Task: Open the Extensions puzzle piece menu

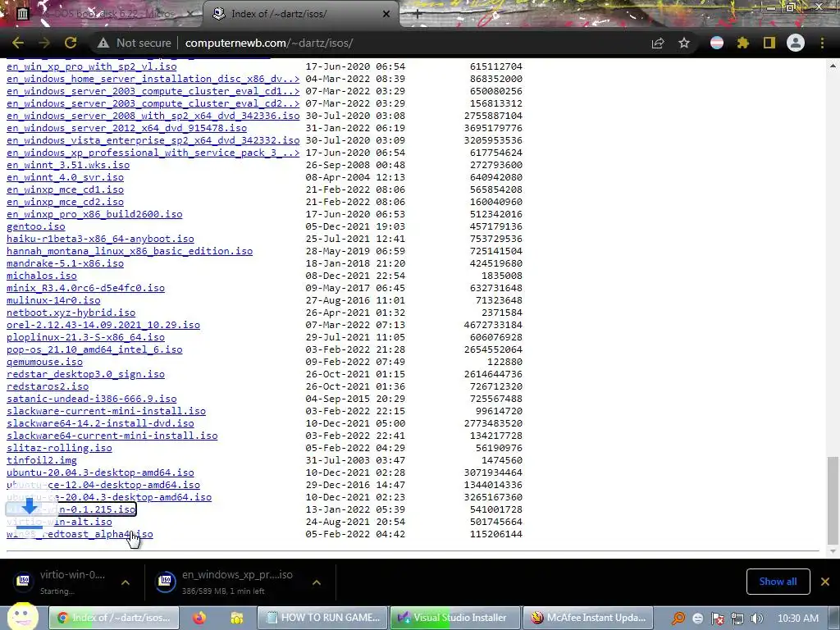Action: 743,43
